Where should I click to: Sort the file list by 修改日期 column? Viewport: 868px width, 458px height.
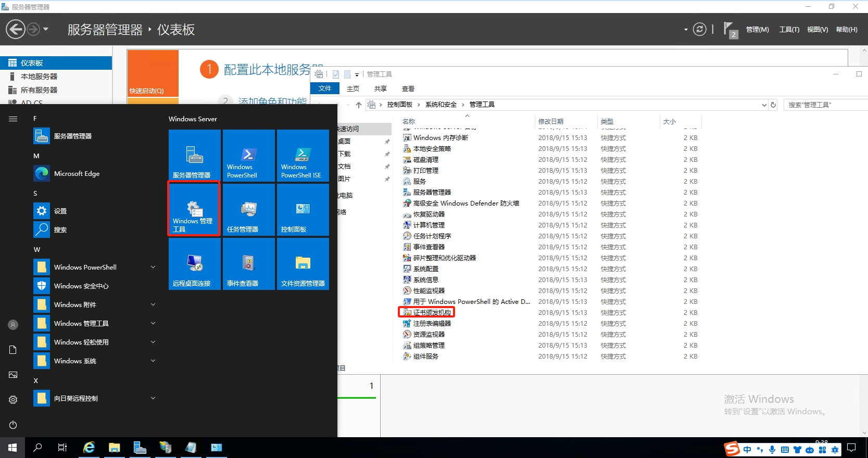pyautogui.click(x=551, y=121)
